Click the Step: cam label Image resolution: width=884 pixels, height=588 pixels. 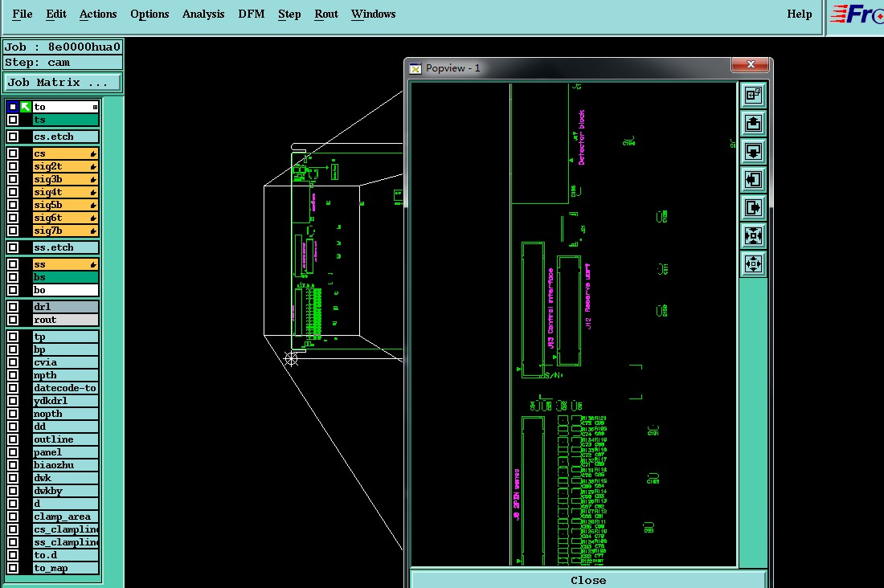(63, 63)
